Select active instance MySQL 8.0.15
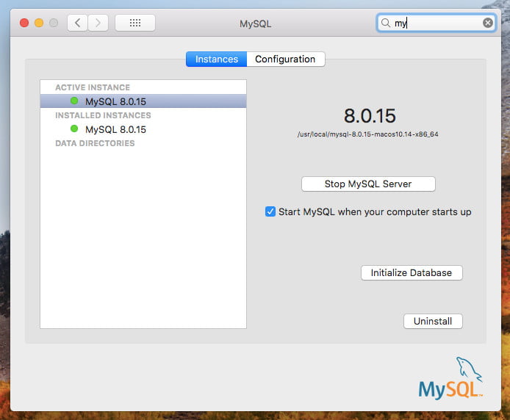The height and width of the screenshot is (420, 510). point(143,101)
